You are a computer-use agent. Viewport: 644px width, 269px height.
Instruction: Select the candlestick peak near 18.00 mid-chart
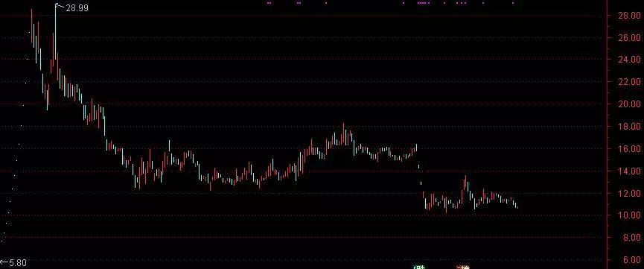click(343, 133)
